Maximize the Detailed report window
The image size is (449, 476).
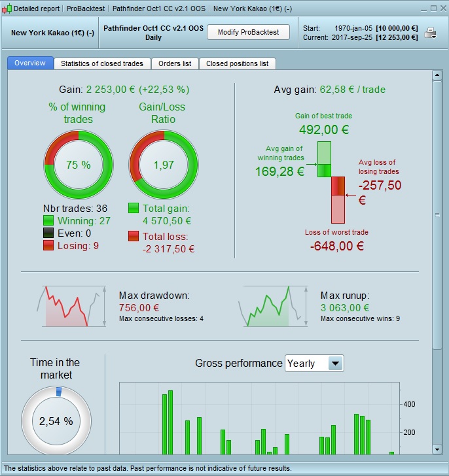pyautogui.click(x=433, y=8)
